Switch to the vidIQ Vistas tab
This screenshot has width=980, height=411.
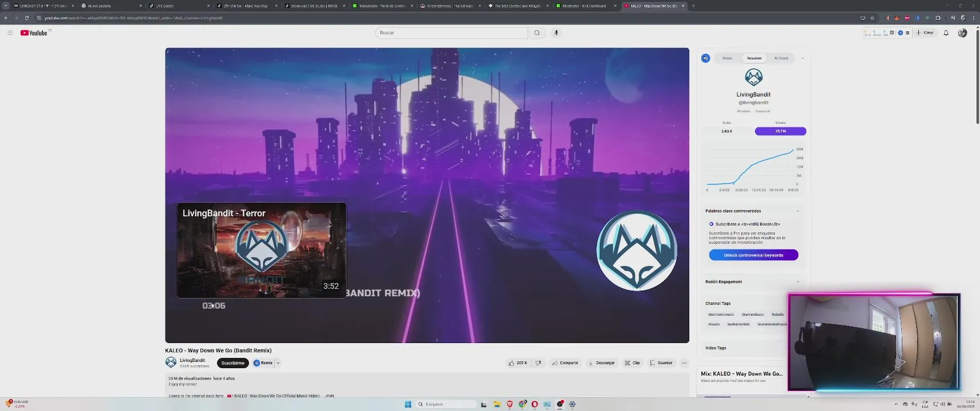click(726, 58)
